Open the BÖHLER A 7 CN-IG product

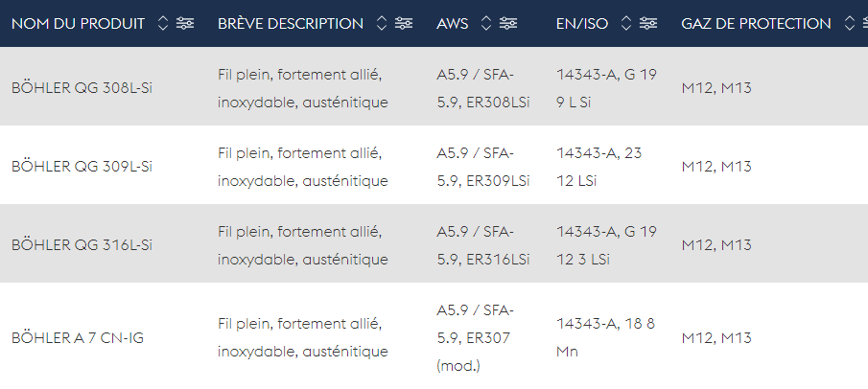tap(78, 337)
